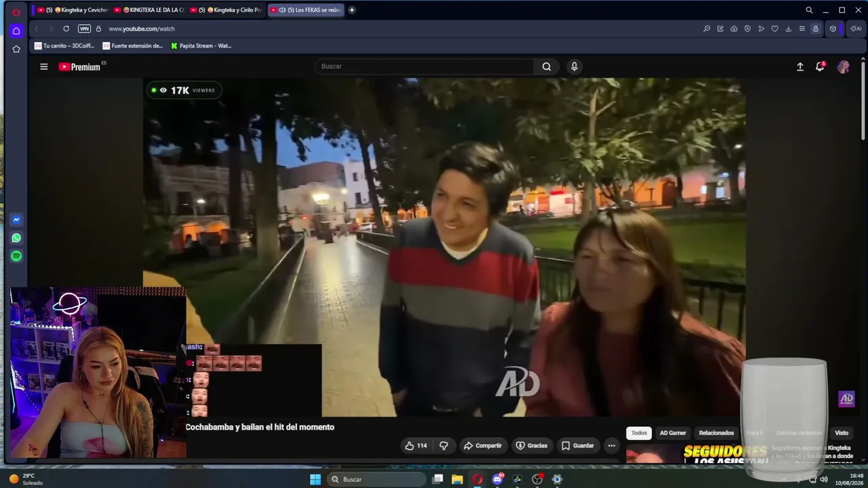Open the Opera profile account icon
This screenshot has width=868, height=488.
click(x=816, y=28)
